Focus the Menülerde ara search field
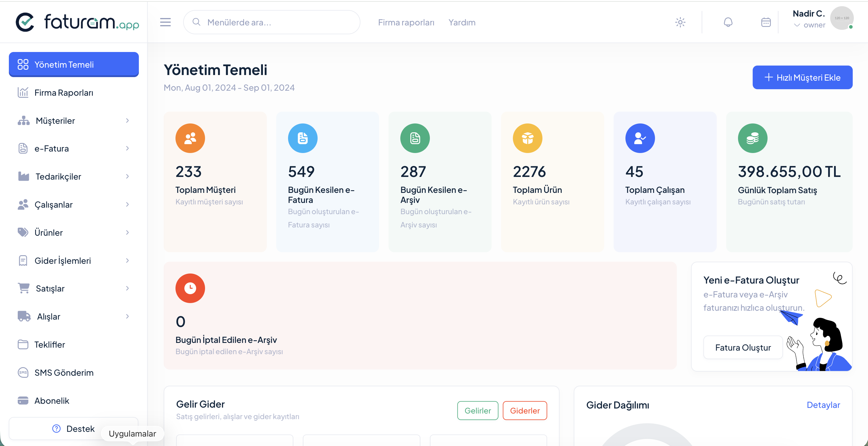The width and height of the screenshot is (868, 446). pyautogui.click(x=272, y=22)
